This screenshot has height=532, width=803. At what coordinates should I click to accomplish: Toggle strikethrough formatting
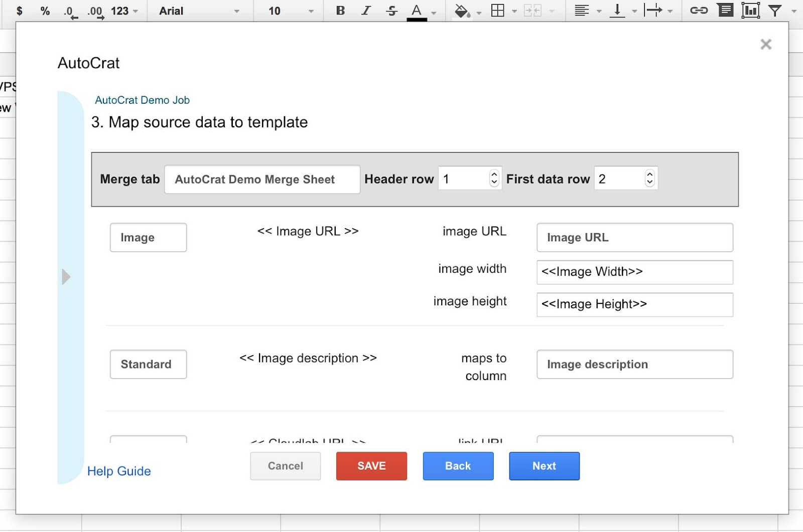click(x=391, y=10)
